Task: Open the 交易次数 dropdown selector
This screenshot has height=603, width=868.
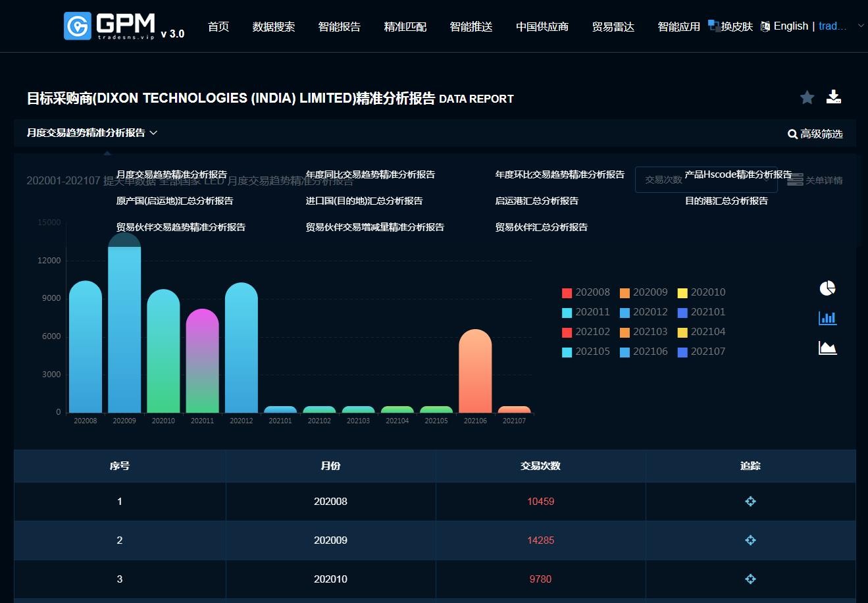Action: pos(706,180)
